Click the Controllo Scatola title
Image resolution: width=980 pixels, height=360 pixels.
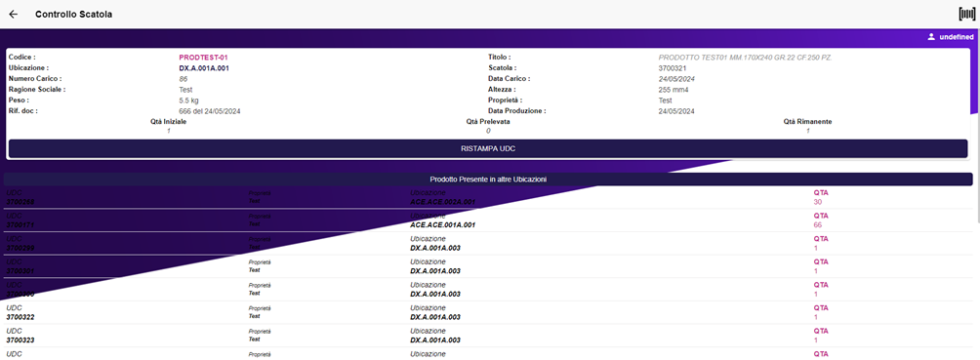(74, 14)
